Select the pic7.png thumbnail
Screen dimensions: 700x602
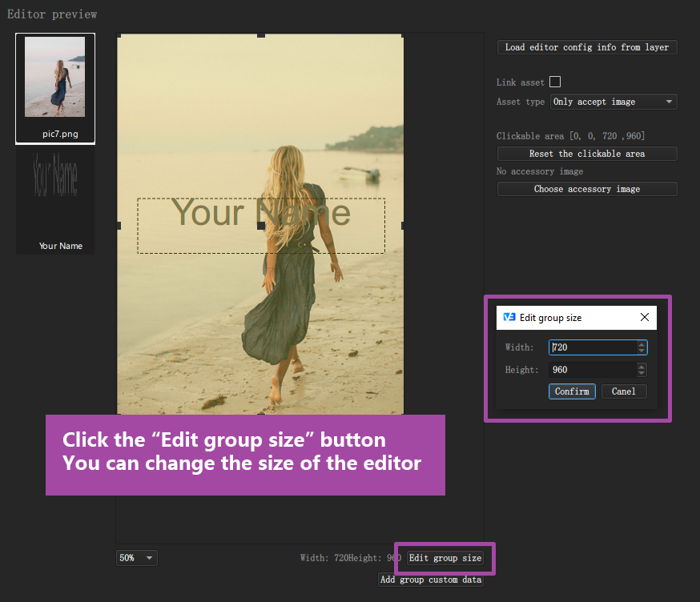(x=55, y=88)
